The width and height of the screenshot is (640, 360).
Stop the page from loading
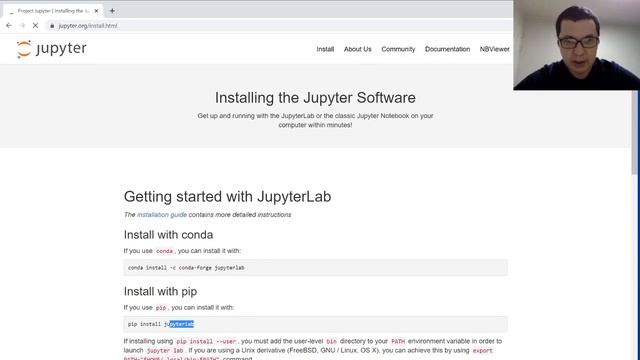click(35, 25)
